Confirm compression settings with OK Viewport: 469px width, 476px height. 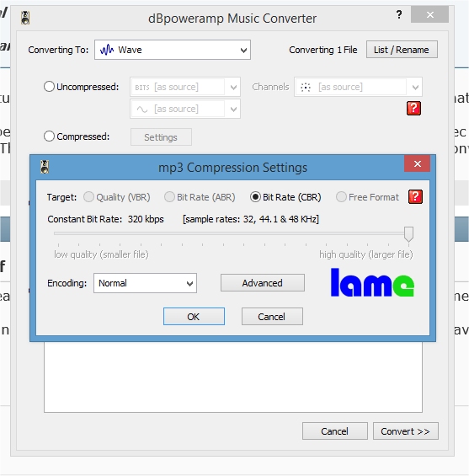(194, 316)
